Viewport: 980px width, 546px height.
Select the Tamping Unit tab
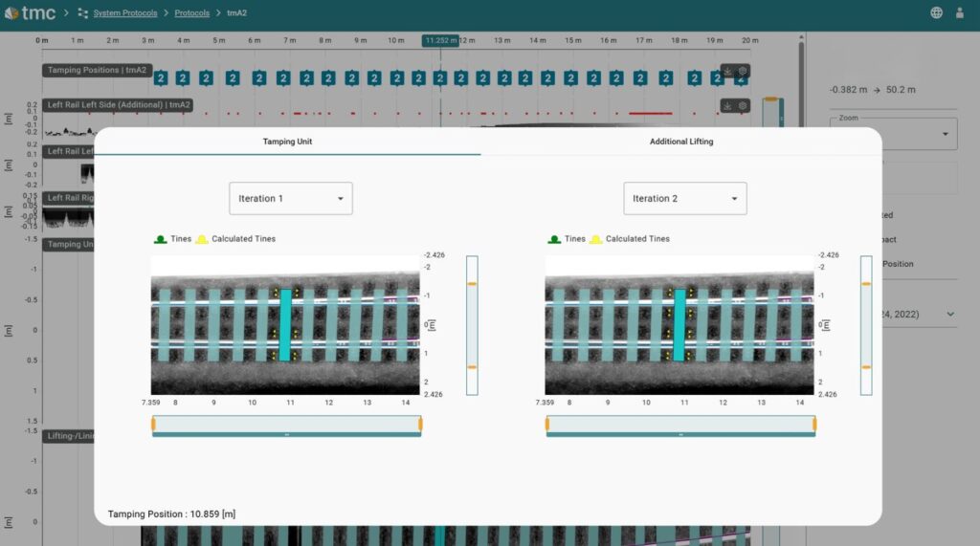(287, 142)
